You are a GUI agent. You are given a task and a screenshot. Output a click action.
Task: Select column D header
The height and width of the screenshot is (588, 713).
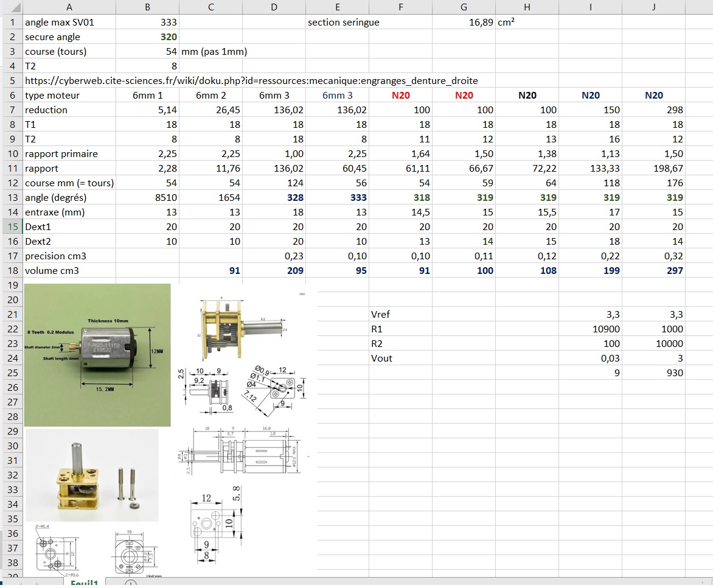[x=274, y=7]
